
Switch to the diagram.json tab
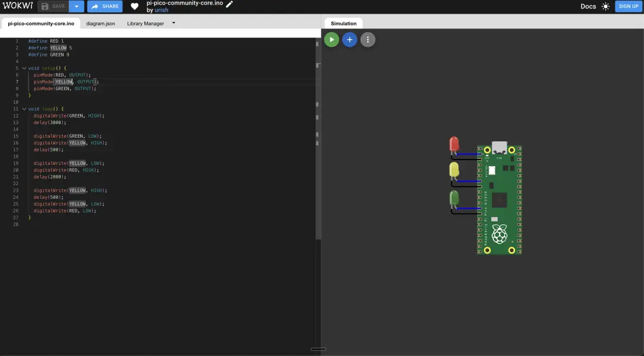tap(100, 23)
